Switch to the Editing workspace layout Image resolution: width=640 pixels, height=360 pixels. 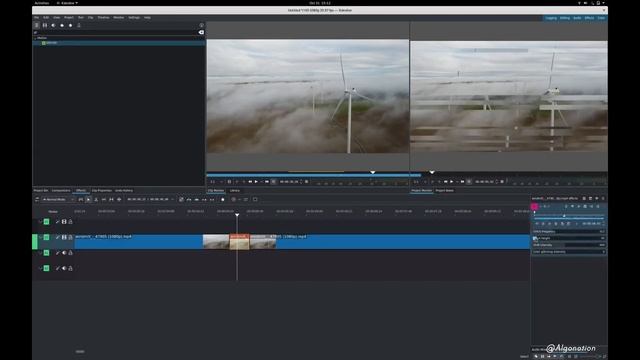[x=565, y=18]
